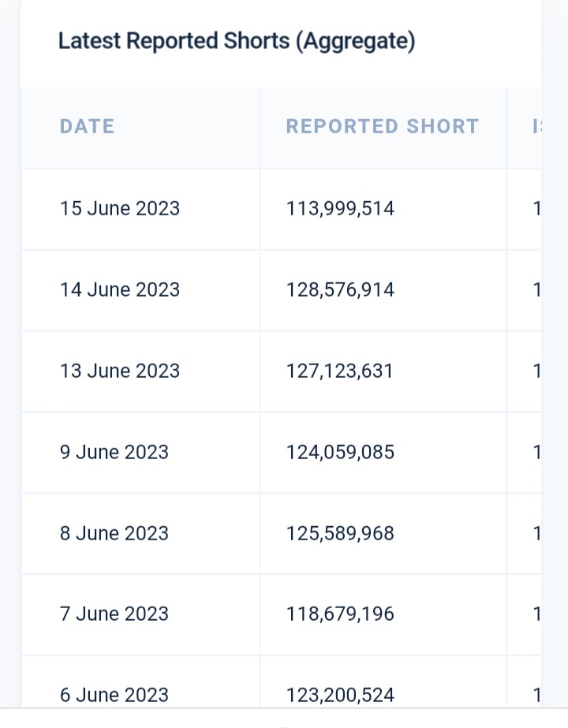Click the third-column value in the 15 June row

pos(536,209)
